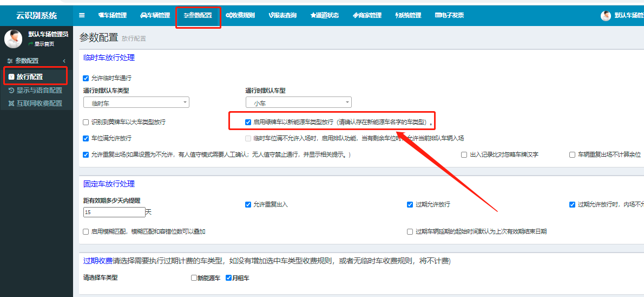
Task: Click the 距有效期多少天内提醒 input field
Action: tap(114, 212)
